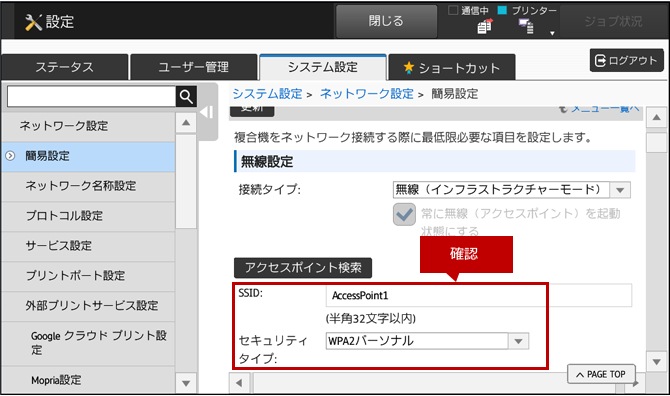Click sidebar scrollbar up arrow
Image resolution: width=670 pixels, height=396 pixels.
[x=186, y=123]
